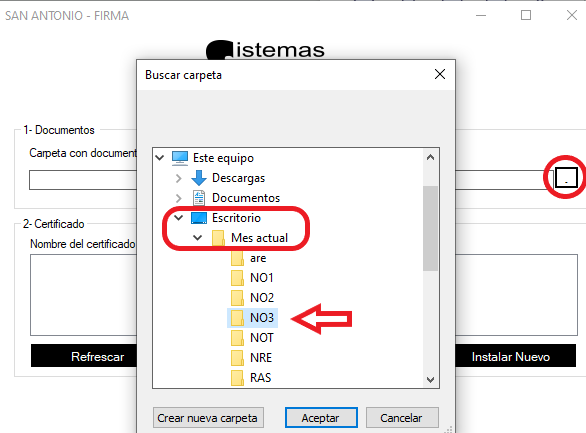The image size is (586, 433).
Task: Click the Escritorio desktop icon
Action: tap(199, 218)
